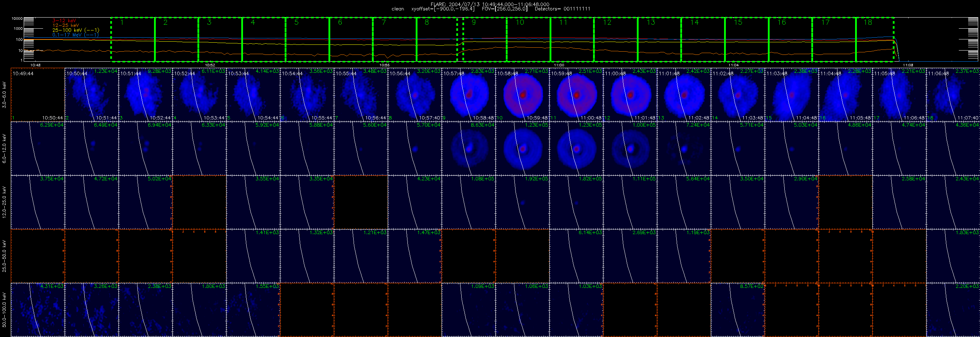This screenshot has height=337, width=980.
Task: Click the orange 12-25 keV legend entry
Action: pyautogui.click(x=65, y=25)
